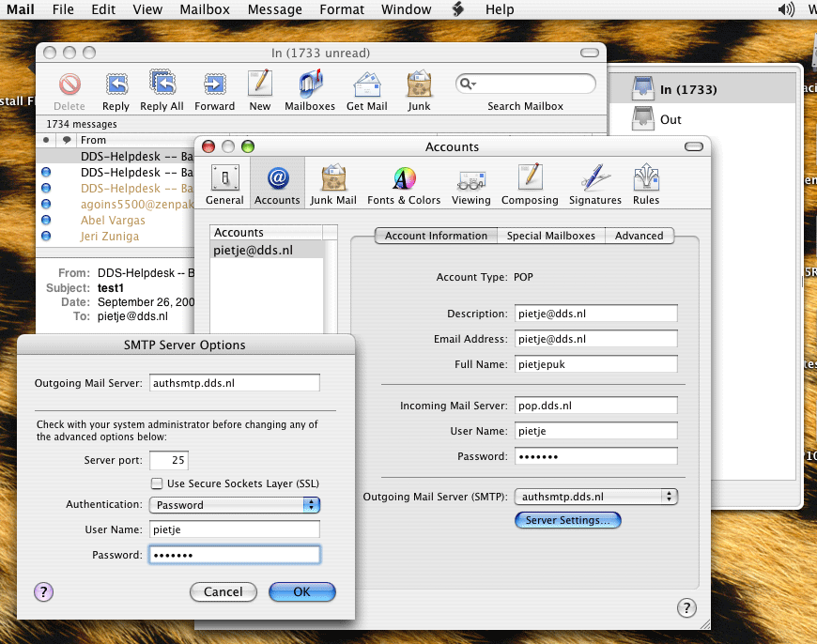This screenshot has width=817, height=644.
Task: Open the Message menu
Action: [x=275, y=9]
